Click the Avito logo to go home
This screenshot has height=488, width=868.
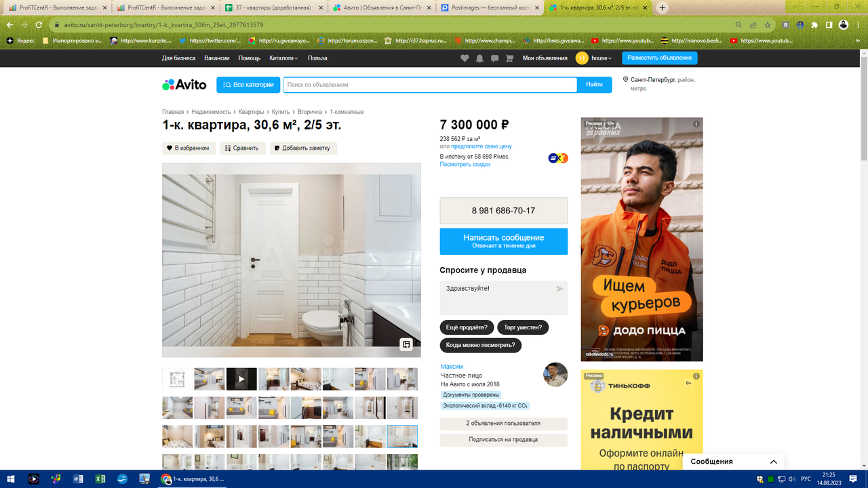pyautogui.click(x=185, y=84)
